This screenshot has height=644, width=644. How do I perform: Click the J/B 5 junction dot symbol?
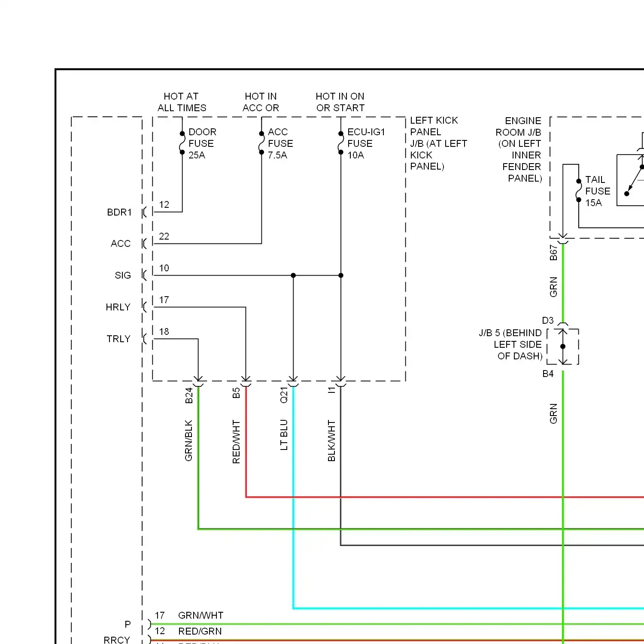coord(563,346)
